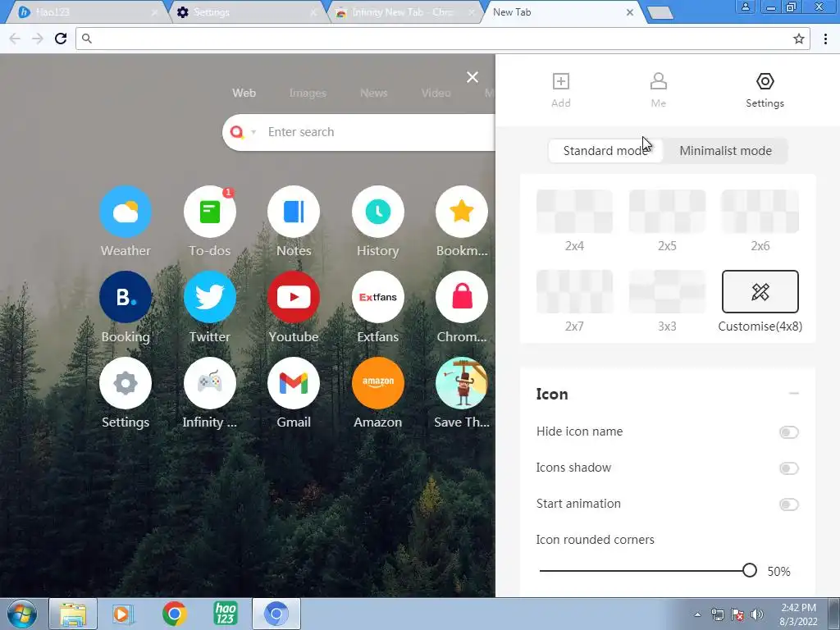This screenshot has height=630, width=840.
Task: Open the gear Settings shortcut in icon grid
Action: (x=126, y=383)
